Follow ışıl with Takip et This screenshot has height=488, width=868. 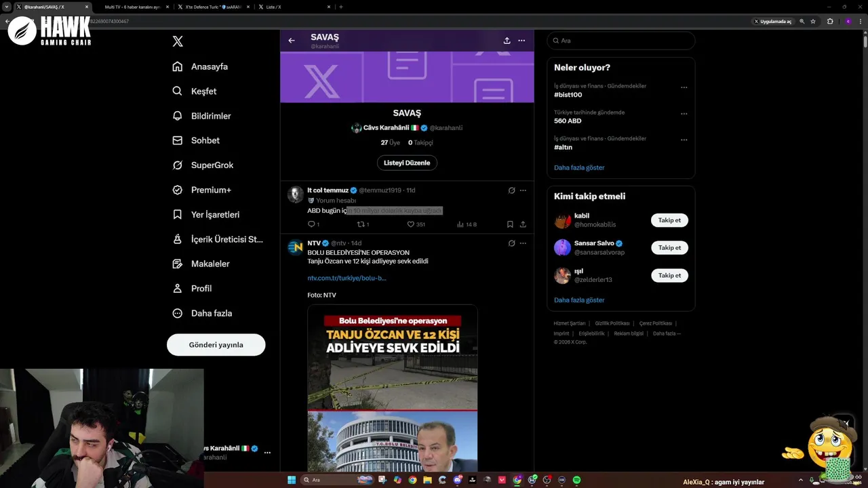pos(669,276)
